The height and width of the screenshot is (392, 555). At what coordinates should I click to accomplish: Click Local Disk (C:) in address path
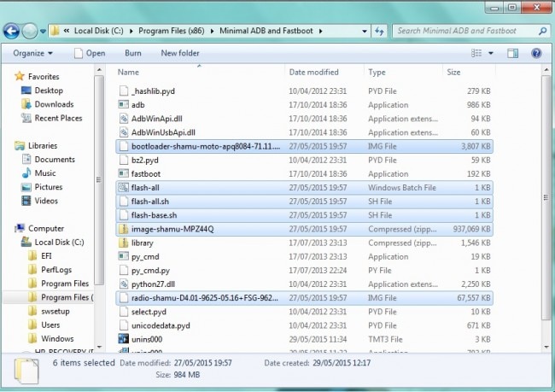coord(99,31)
